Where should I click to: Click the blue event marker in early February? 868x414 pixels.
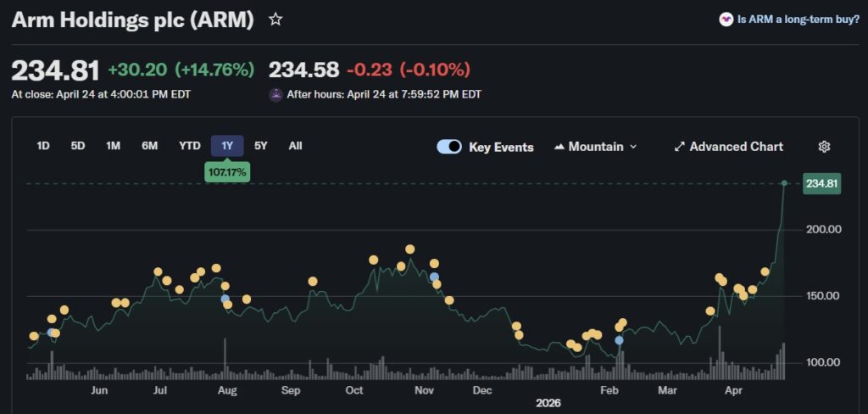[620, 340]
